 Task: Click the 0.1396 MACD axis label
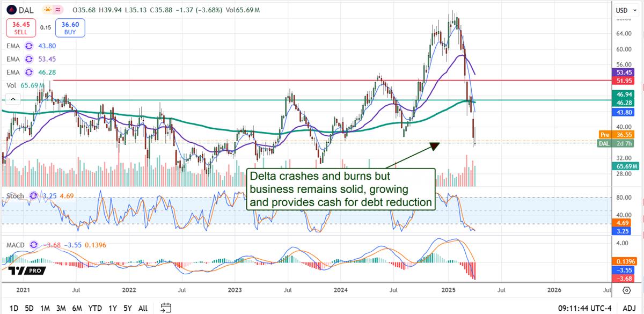[x=624, y=260]
